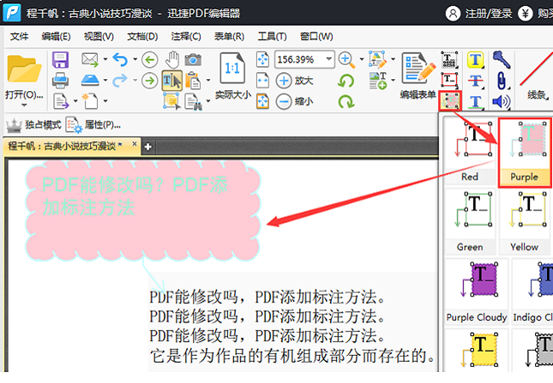Expand the zoom tool dropdown arrow
This screenshot has width=553, height=383.
(361, 59)
